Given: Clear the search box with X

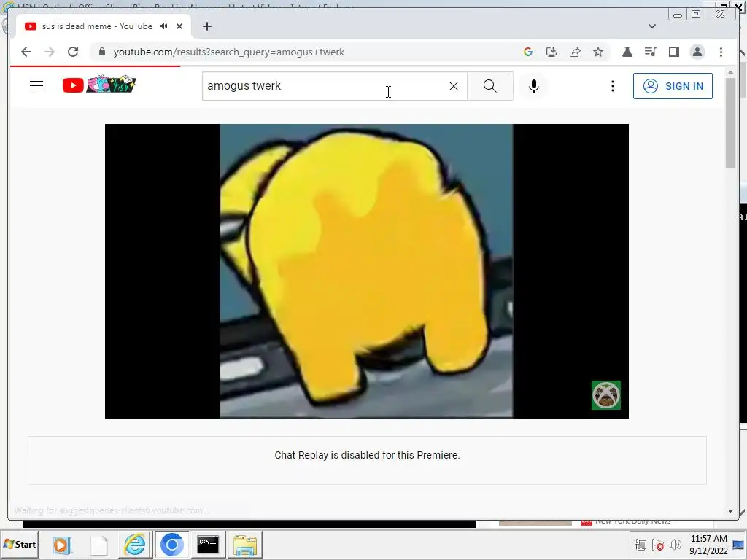Looking at the screenshot, I should tap(454, 86).
